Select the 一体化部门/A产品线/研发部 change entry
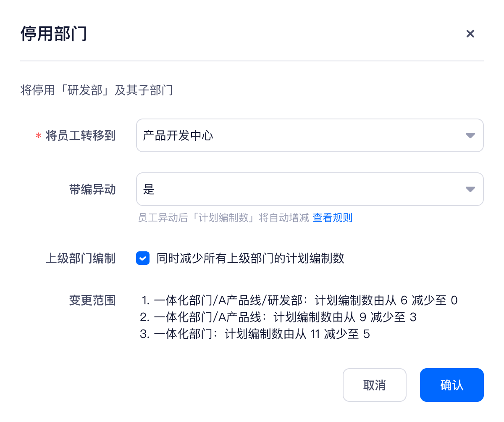 [299, 300]
